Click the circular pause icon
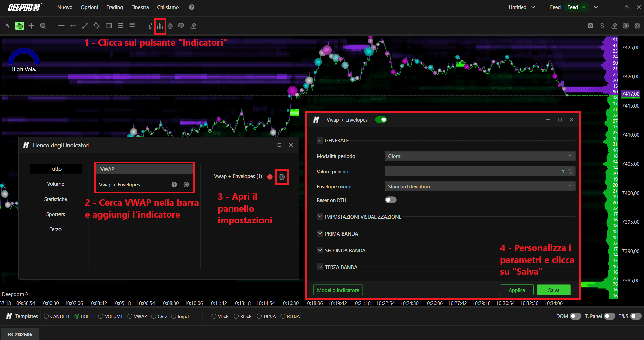This screenshot has width=644, height=340. point(626,26)
